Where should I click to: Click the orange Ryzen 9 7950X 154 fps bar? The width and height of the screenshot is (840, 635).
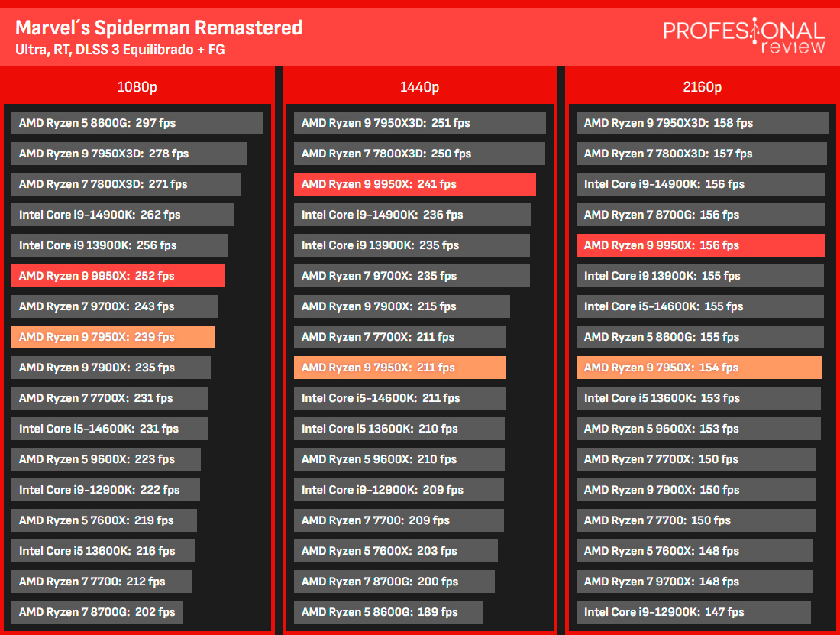[x=699, y=367]
